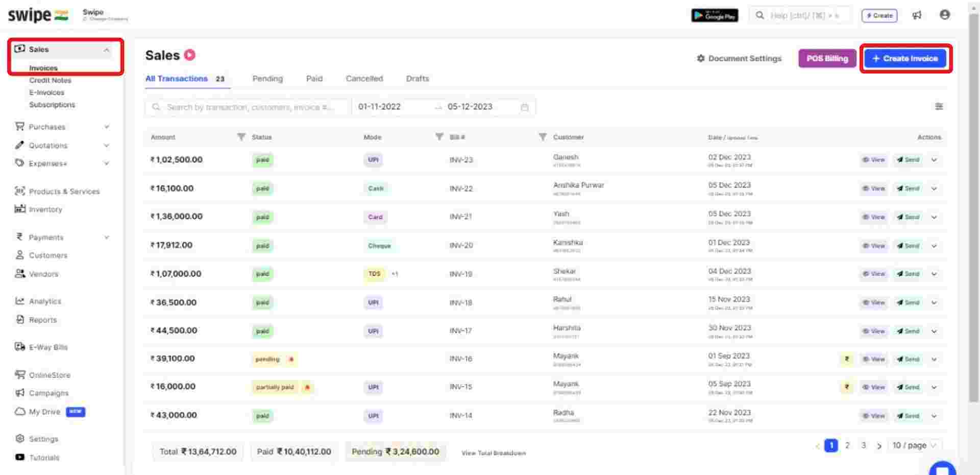980x475 pixels.
Task: Click the Swipe logo
Action: [x=38, y=15]
